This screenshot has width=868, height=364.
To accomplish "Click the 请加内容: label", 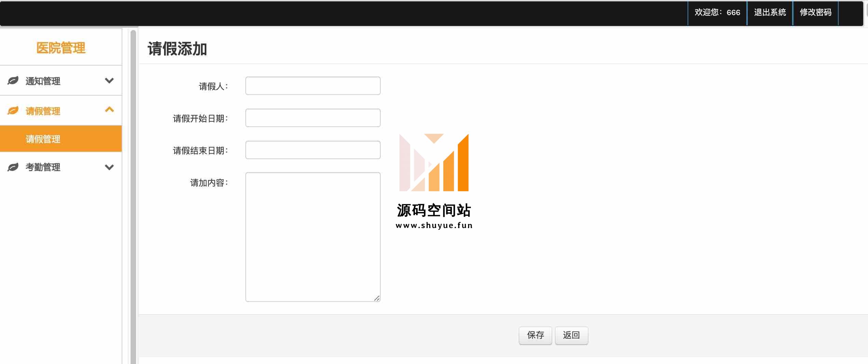I will tap(209, 183).
